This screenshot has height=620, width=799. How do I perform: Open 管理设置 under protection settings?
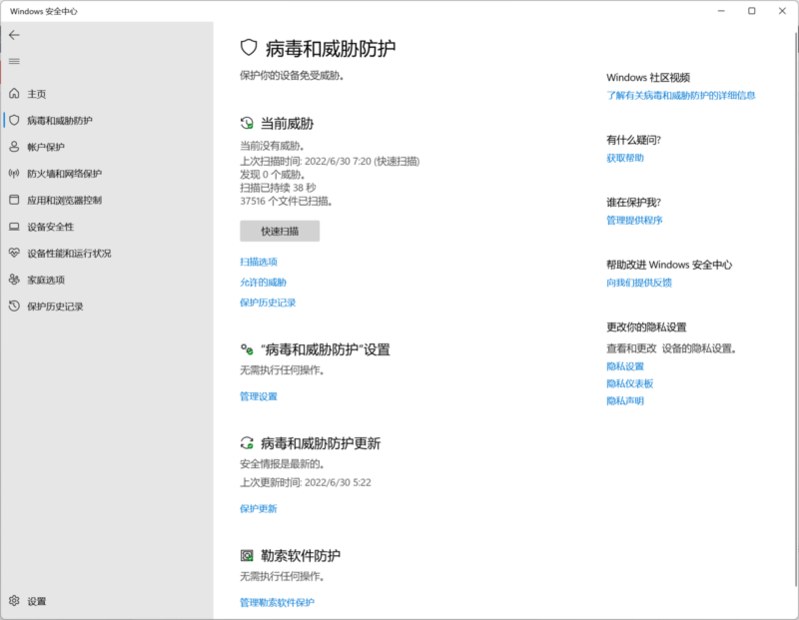click(x=258, y=396)
